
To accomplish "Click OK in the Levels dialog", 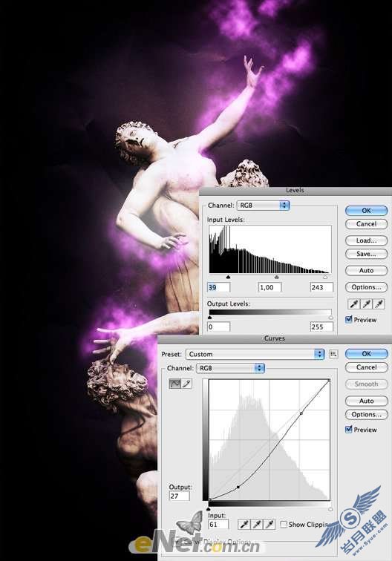I will coord(366,211).
